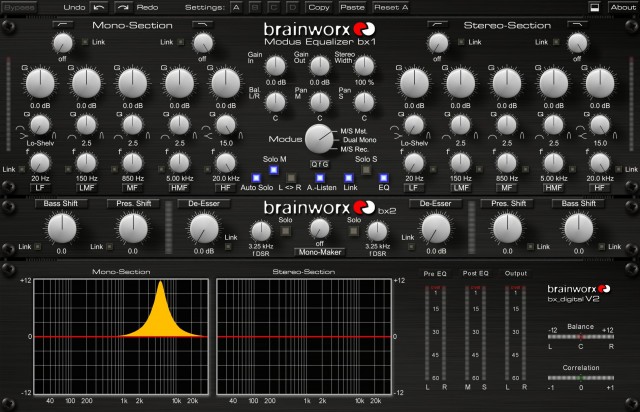Screen dimensions: 640x412
Task: Click the orange peak in Mono-Section graph
Action: (159, 300)
